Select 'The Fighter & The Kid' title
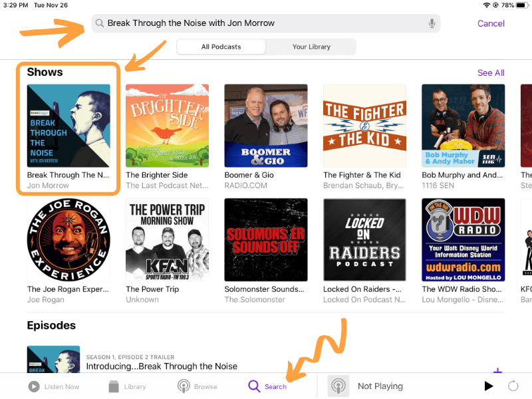 362,175
